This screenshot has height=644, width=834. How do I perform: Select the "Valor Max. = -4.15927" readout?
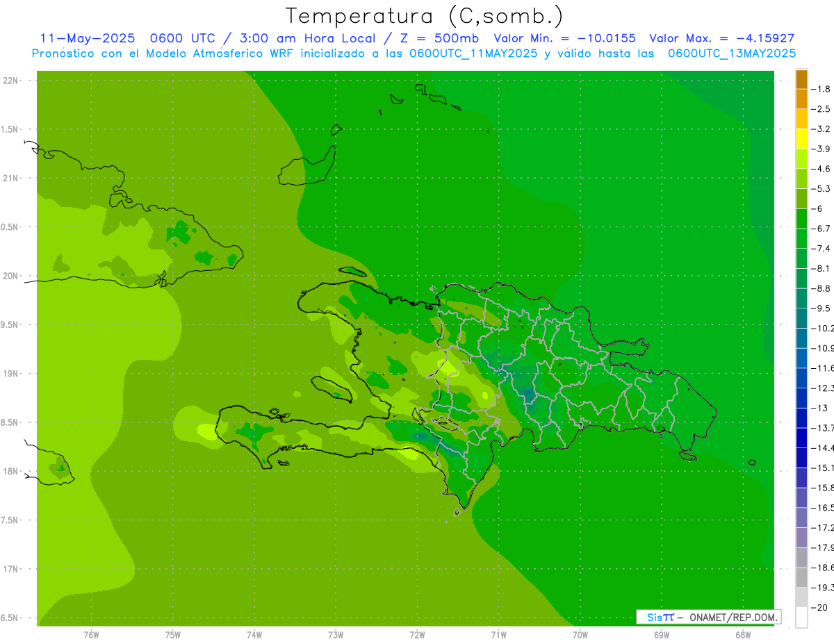pyautogui.click(x=721, y=38)
